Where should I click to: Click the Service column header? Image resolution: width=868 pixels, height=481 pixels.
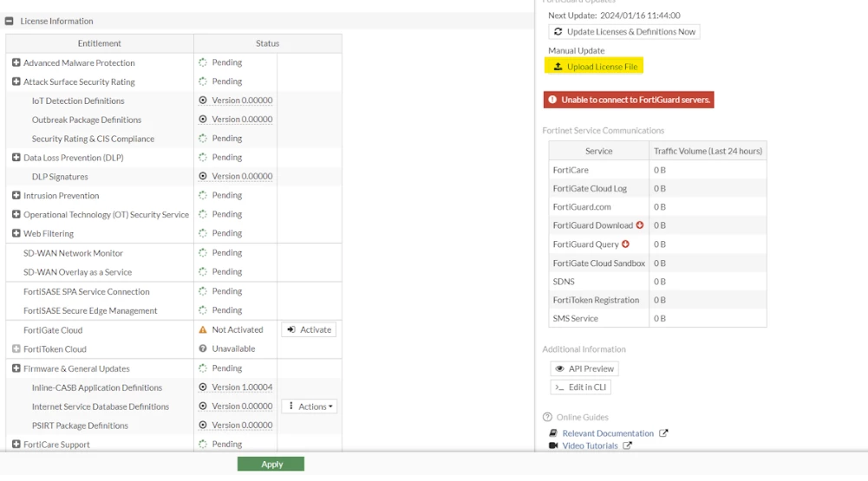[599, 151]
